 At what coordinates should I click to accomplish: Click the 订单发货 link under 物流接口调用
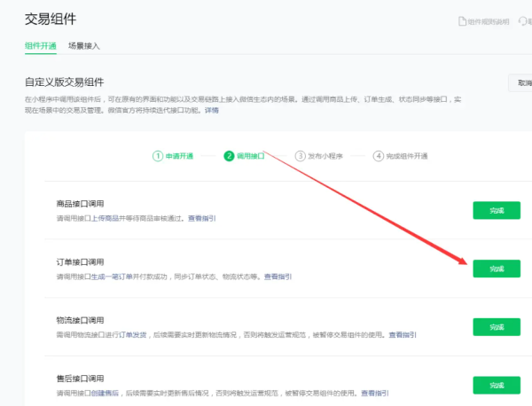pos(135,335)
